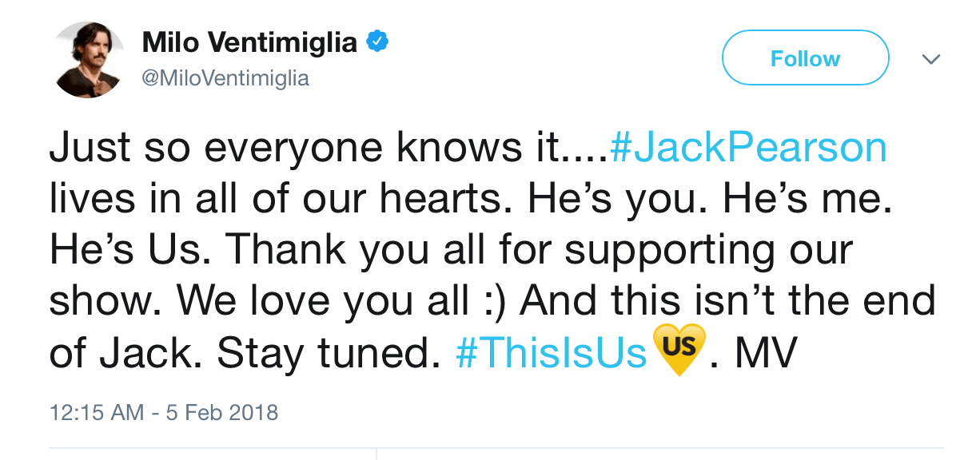Open the tweet options chevron menu
The height and width of the screenshot is (460, 980).
pyautogui.click(x=931, y=59)
